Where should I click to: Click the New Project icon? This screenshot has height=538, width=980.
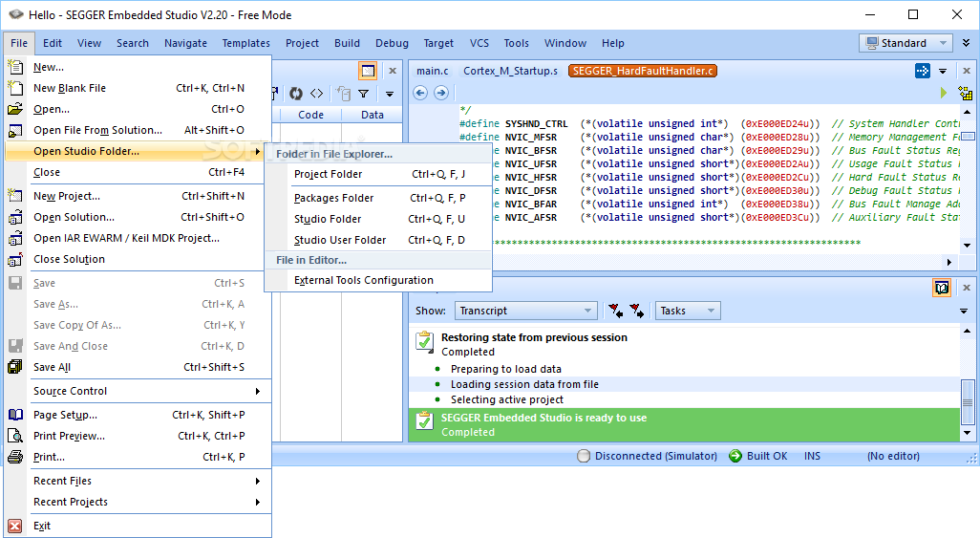pyautogui.click(x=15, y=196)
